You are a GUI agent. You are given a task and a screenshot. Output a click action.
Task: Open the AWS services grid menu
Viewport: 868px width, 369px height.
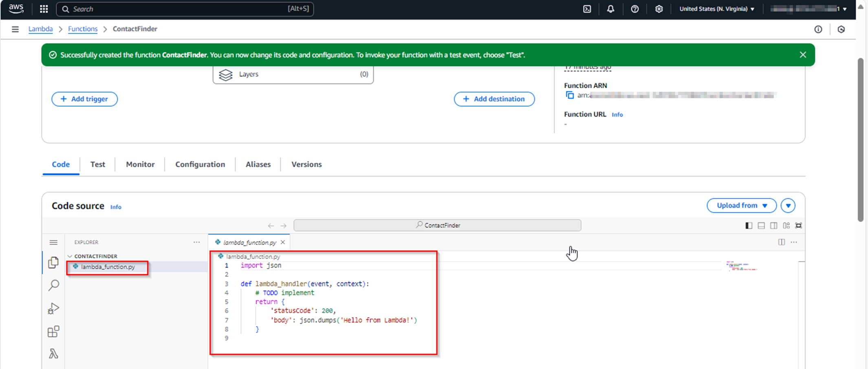point(44,9)
